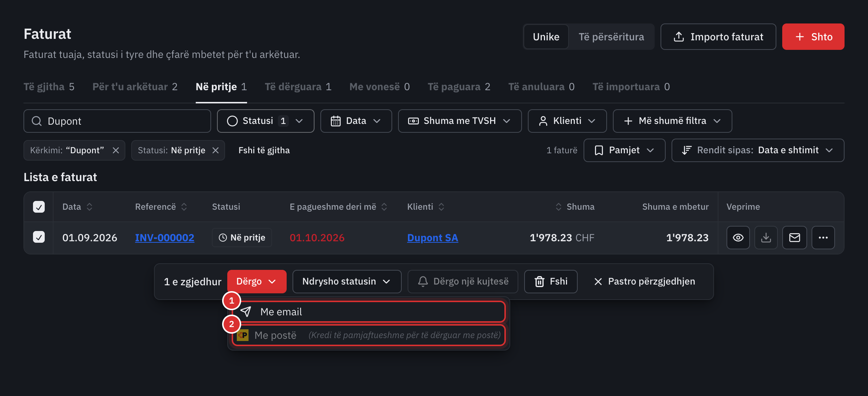Click the red Shto button
868x396 pixels.
(x=813, y=37)
